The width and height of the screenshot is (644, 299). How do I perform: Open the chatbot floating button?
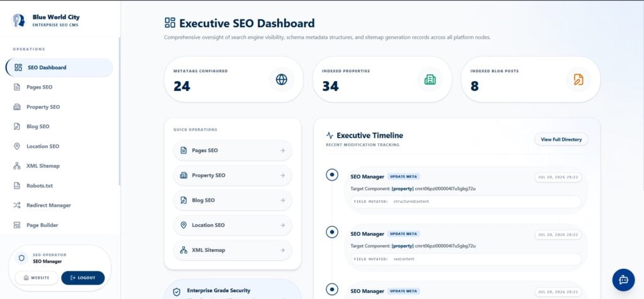pos(623,280)
